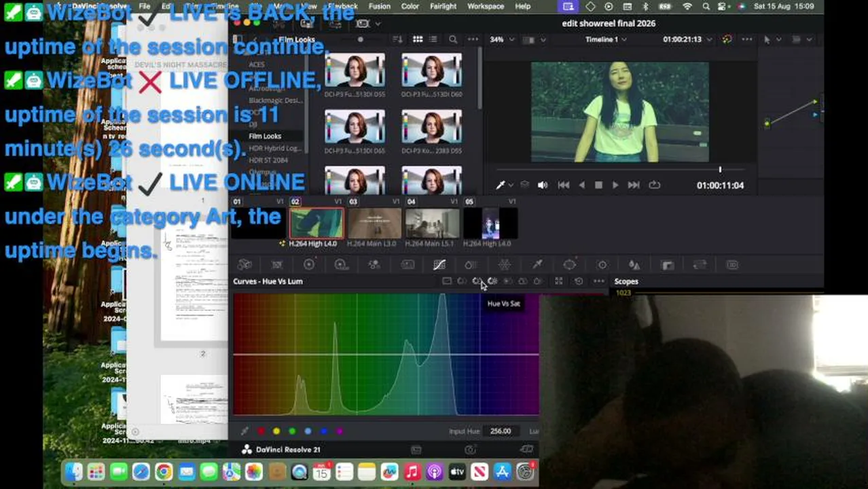Open the RGB Mixer palette icon
The image size is (868, 489).
pos(374,265)
